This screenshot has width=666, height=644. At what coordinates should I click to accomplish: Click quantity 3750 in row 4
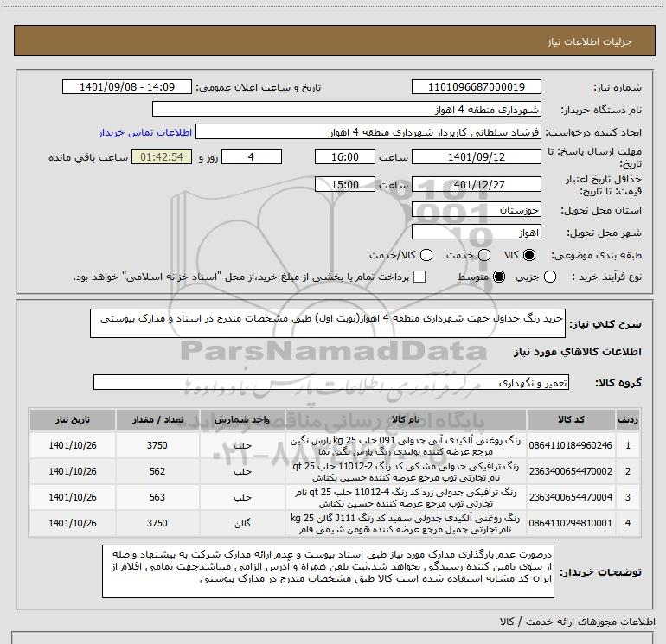point(157,523)
